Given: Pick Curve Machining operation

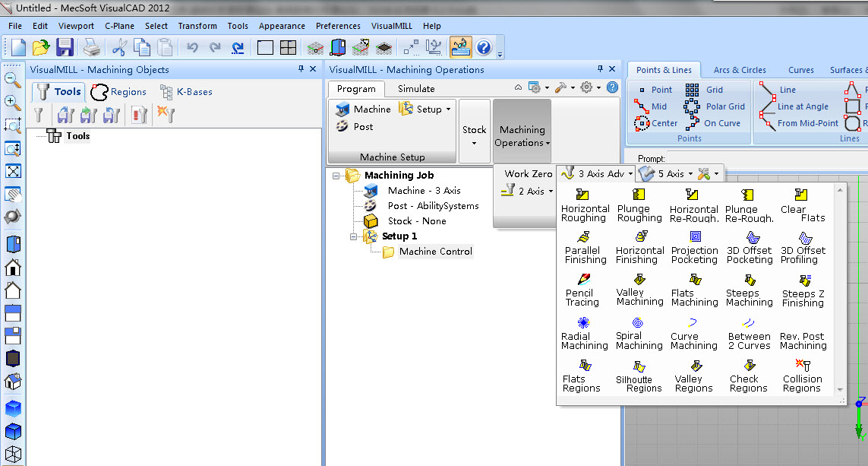Looking at the screenshot, I should 693,333.
